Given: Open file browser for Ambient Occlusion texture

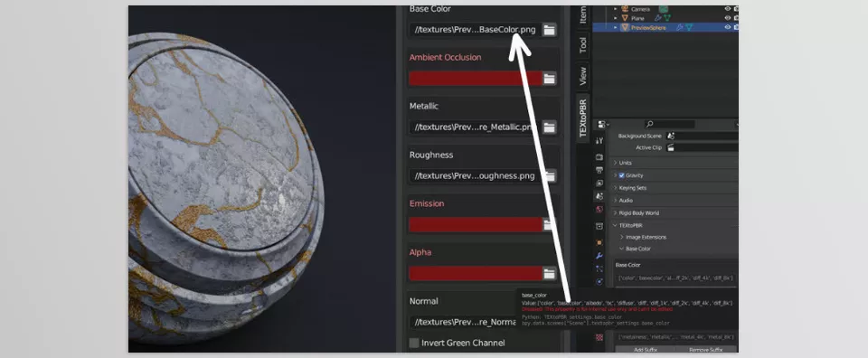Looking at the screenshot, I should click(x=549, y=79).
